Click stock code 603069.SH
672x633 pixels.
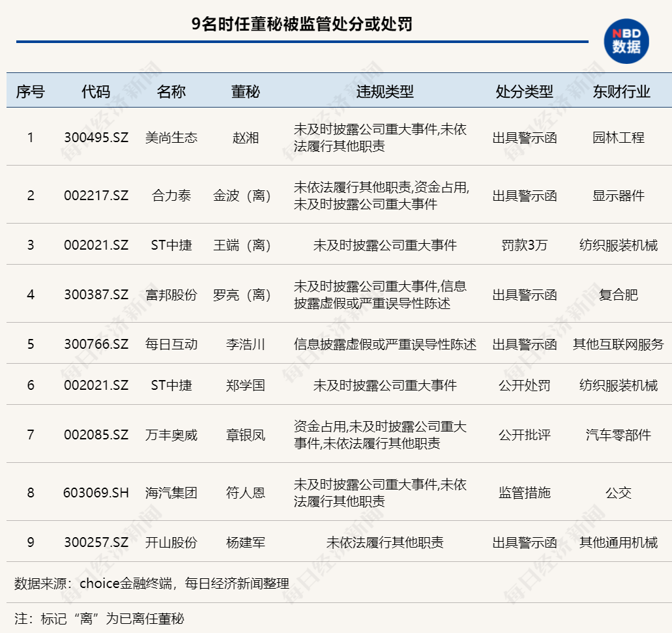click(96, 493)
